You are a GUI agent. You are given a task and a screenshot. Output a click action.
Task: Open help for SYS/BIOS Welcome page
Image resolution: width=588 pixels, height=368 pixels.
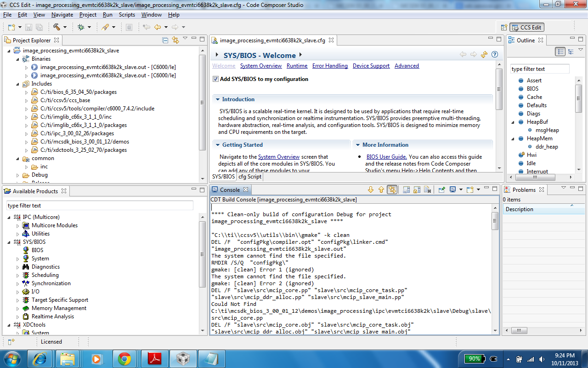tap(495, 55)
